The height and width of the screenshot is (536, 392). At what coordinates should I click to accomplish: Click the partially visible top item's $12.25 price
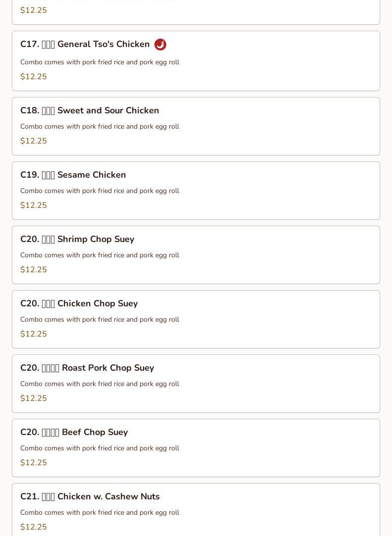[34, 10]
